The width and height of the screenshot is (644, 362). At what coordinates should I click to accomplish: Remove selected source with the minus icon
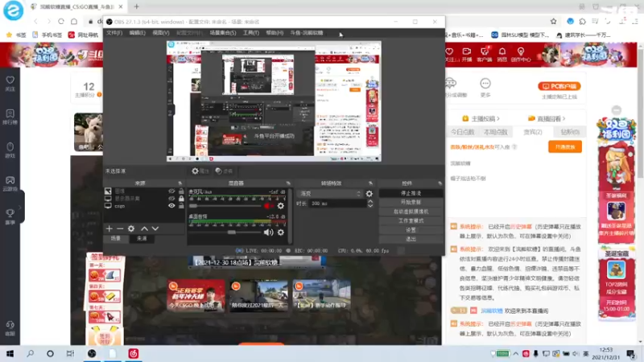tap(120, 228)
